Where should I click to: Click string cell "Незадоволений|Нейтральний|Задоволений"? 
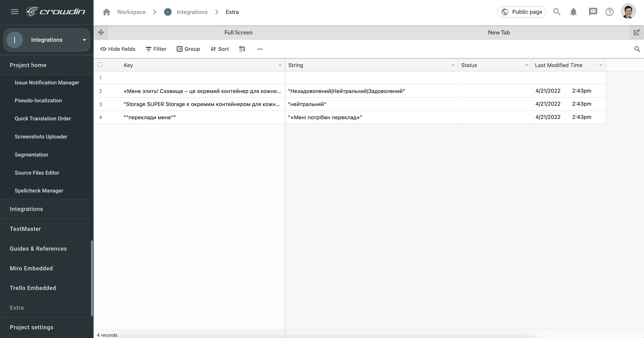pos(372,91)
